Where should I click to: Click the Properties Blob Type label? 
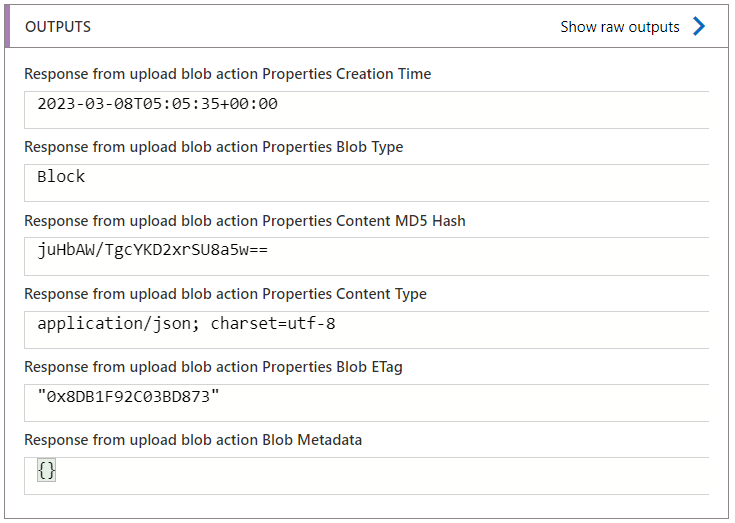[x=214, y=147]
